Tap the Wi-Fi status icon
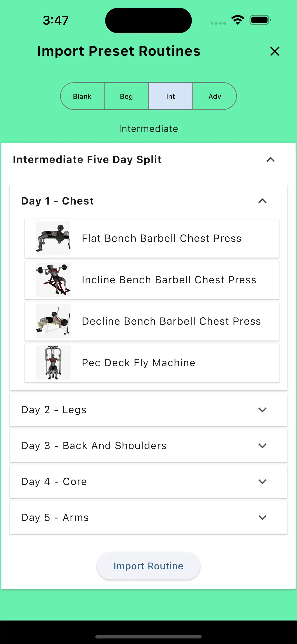This screenshot has width=297, height=644. 237,20
